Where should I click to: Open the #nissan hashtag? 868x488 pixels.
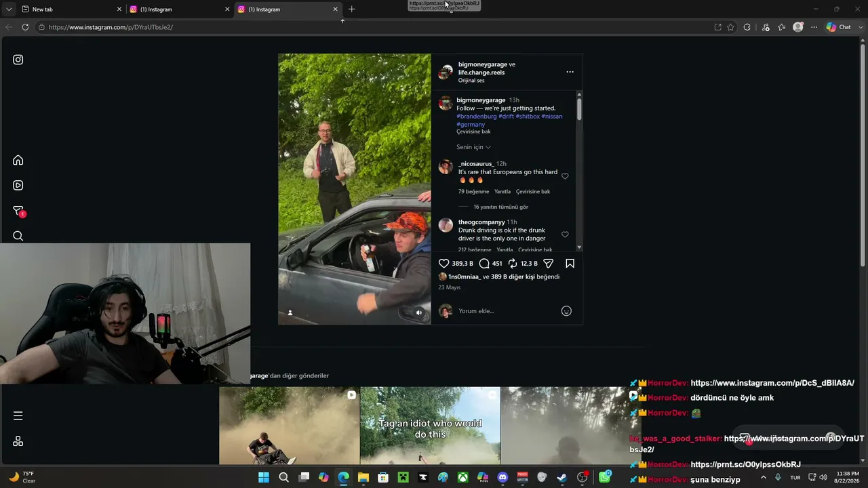(x=552, y=117)
